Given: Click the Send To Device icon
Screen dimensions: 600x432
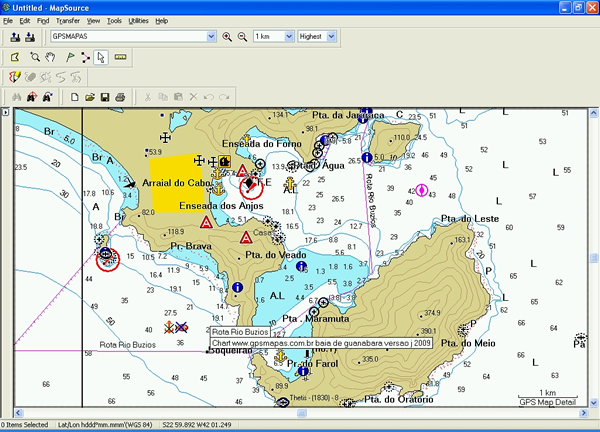Looking at the screenshot, I should [15, 37].
